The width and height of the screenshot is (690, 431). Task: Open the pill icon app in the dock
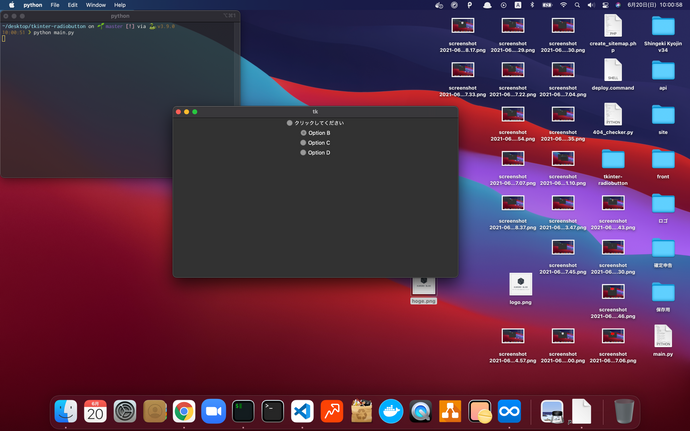pos(480,411)
